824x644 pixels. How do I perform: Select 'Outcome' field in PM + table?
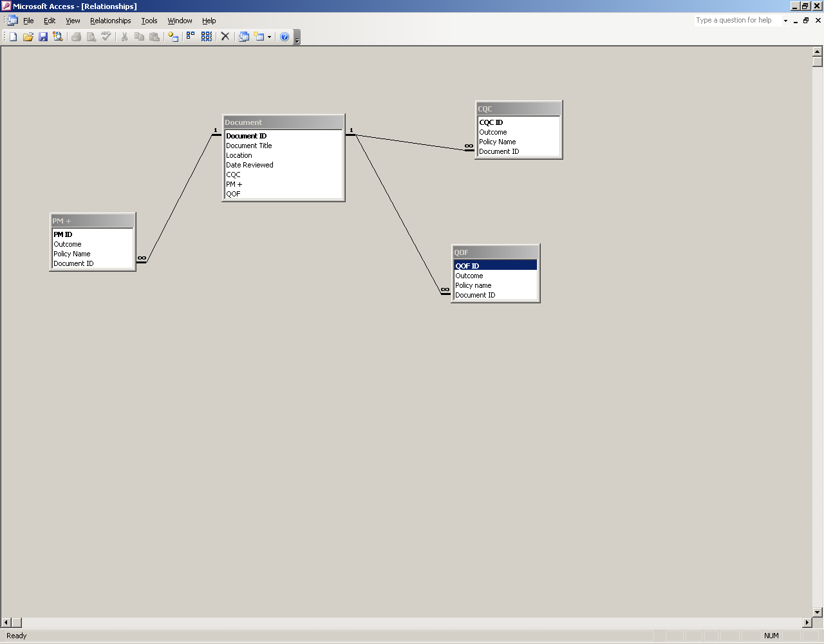(x=93, y=244)
